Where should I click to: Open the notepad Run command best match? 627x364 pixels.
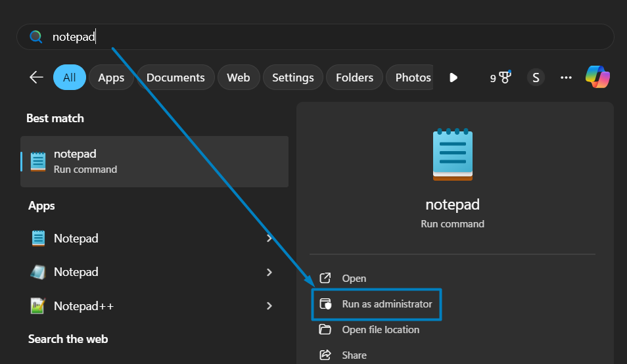pos(154,162)
